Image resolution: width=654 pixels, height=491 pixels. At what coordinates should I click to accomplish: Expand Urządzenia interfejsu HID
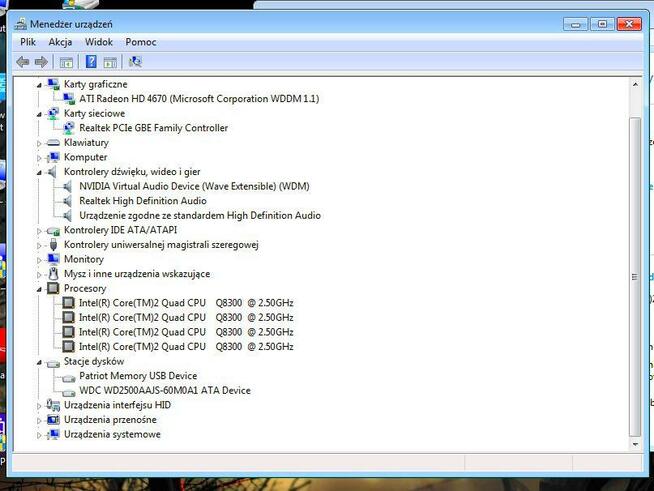[x=39, y=406]
